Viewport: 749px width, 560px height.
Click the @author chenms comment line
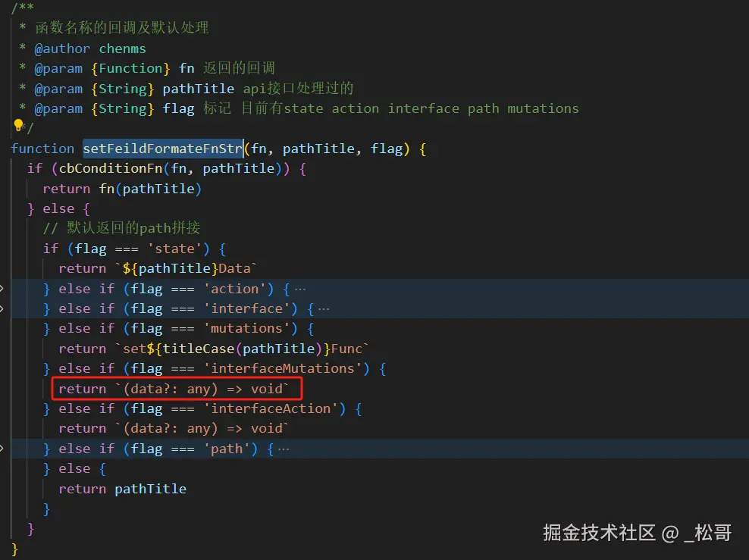[x=83, y=48]
